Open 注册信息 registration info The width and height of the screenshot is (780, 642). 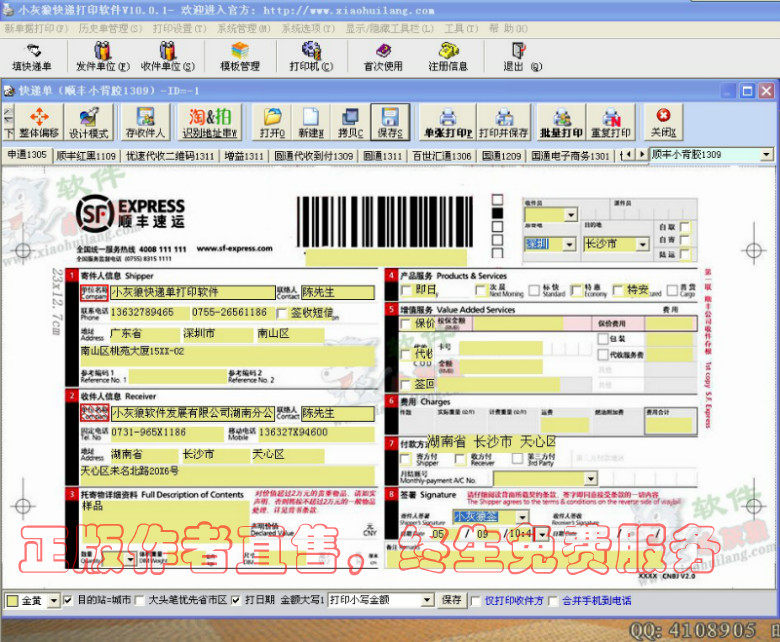[x=448, y=57]
